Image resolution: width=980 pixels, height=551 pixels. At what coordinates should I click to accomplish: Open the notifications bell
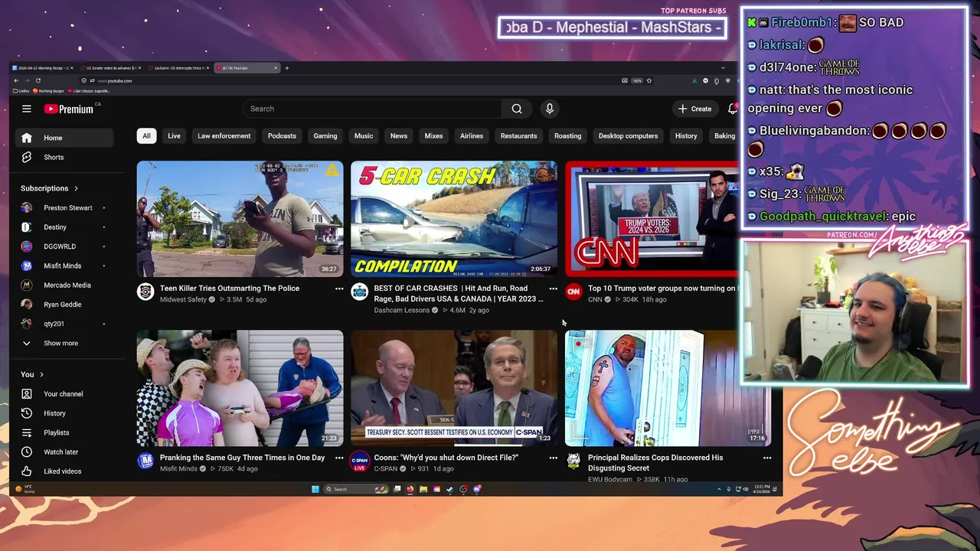pos(733,109)
